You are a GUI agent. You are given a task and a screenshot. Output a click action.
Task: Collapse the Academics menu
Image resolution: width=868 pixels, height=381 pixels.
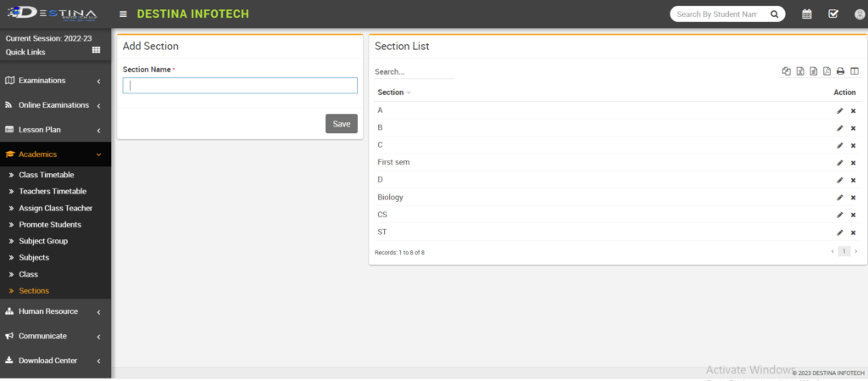pos(54,154)
